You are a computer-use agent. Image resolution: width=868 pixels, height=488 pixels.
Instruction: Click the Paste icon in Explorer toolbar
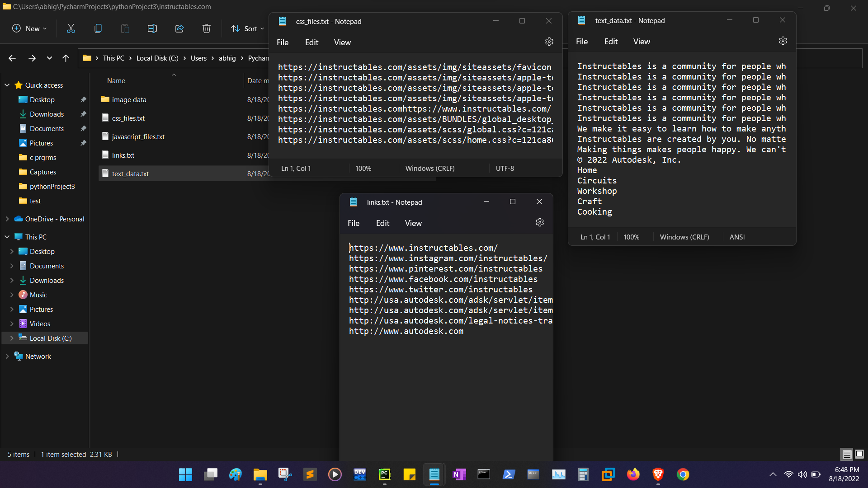[125, 28]
